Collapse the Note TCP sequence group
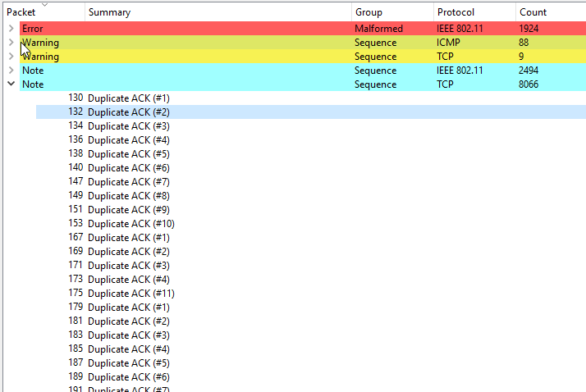The width and height of the screenshot is (586, 392). [11, 84]
